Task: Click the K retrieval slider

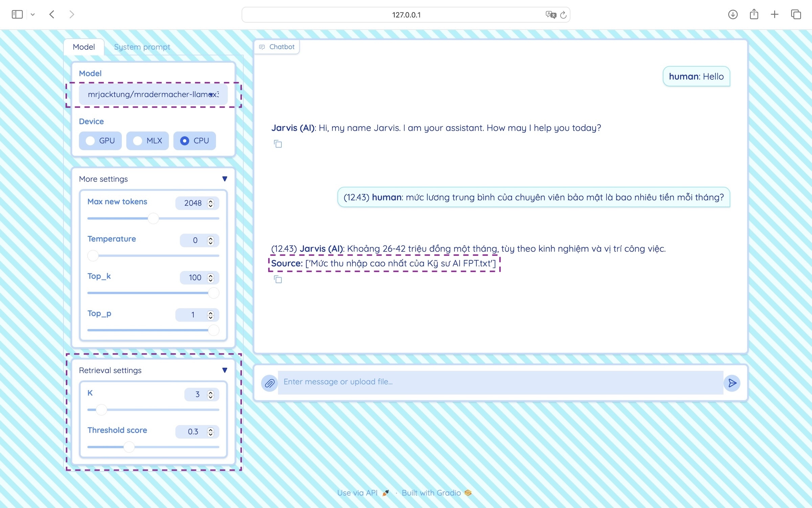Action: [x=153, y=410]
